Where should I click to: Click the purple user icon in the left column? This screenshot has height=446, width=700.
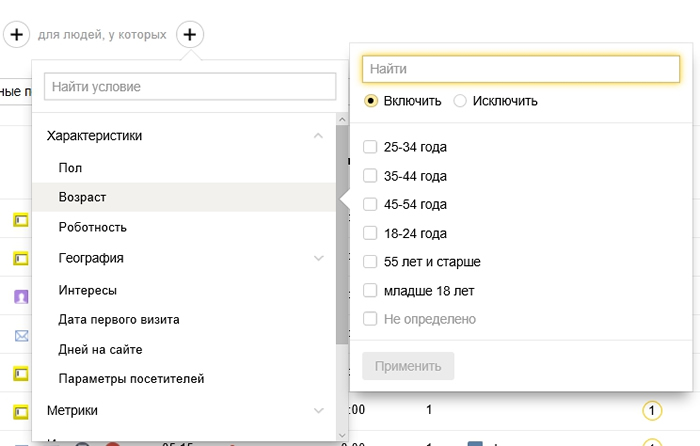[21, 297]
